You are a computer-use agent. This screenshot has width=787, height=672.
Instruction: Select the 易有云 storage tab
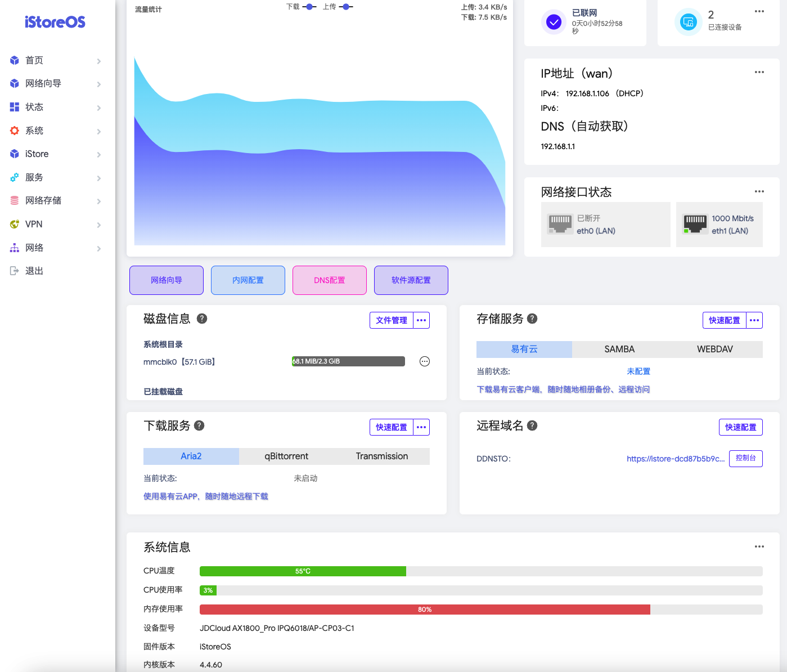pyautogui.click(x=524, y=349)
